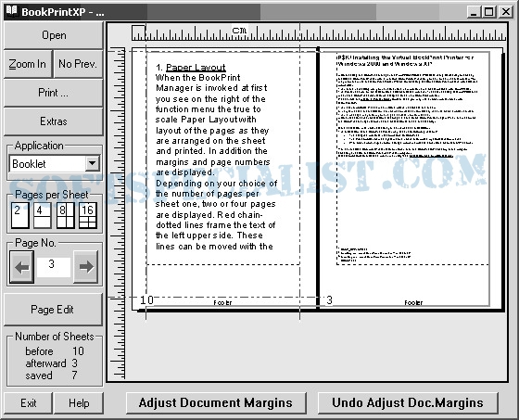Click Undo Adjust Doc.Margins
Image resolution: width=519 pixels, height=420 pixels.
pyautogui.click(x=408, y=403)
